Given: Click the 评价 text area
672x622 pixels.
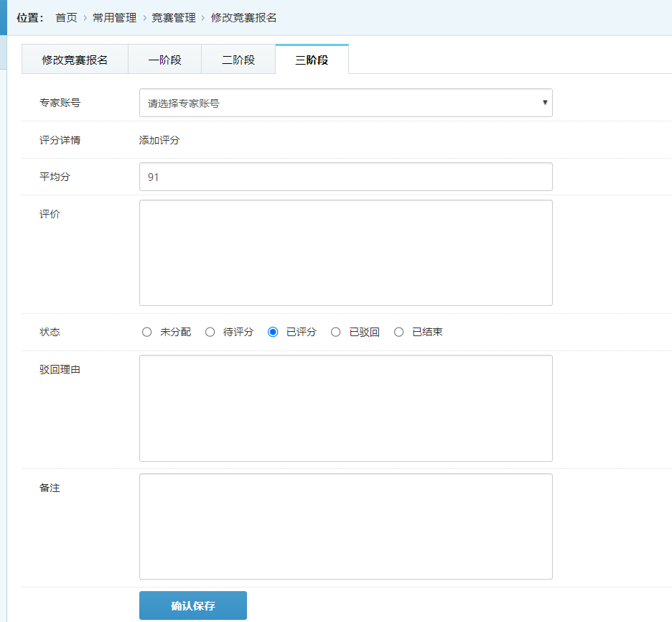Looking at the screenshot, I should pos(345,253).
